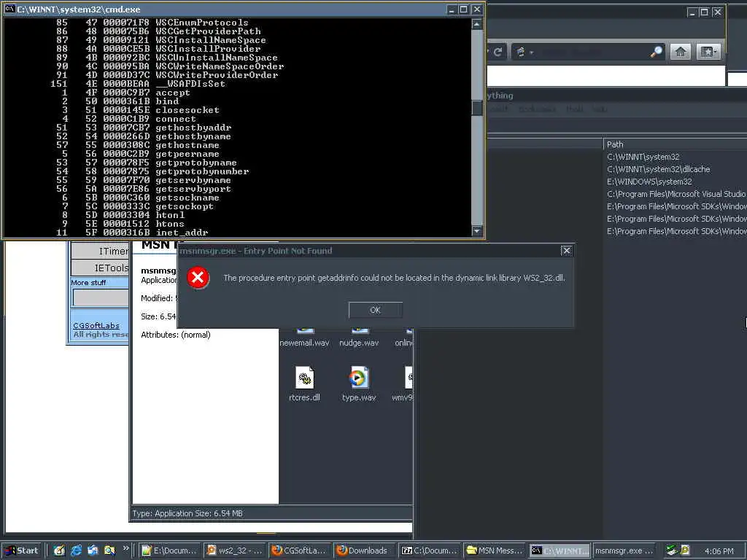
Task: Click the cmd.exe title bar system icon
Action: point(9,9)
